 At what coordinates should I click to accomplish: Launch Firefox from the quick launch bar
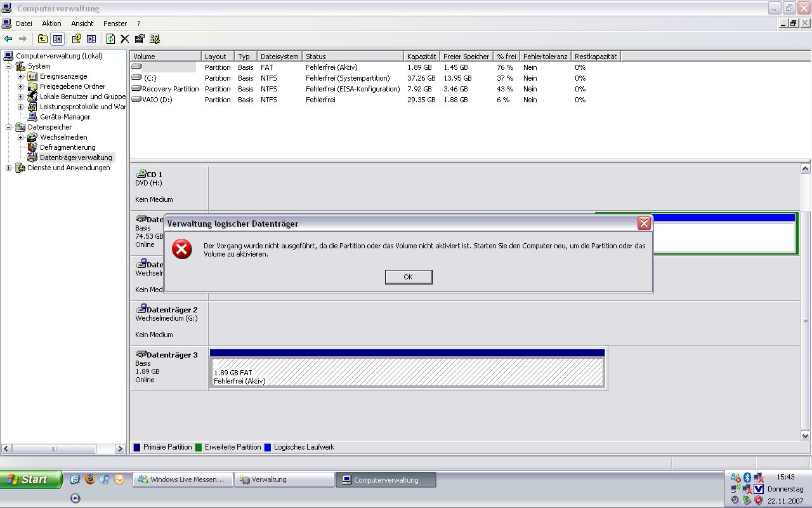[90, 479]
